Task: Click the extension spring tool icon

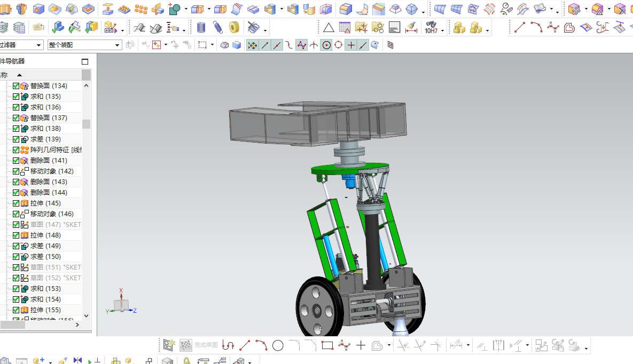Action: [x=217, y=27]
